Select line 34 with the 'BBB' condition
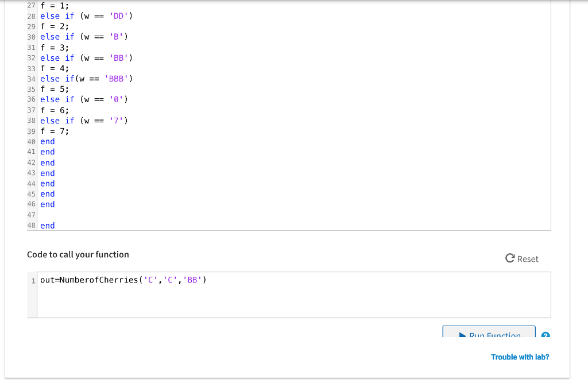 tap(82, 79)
